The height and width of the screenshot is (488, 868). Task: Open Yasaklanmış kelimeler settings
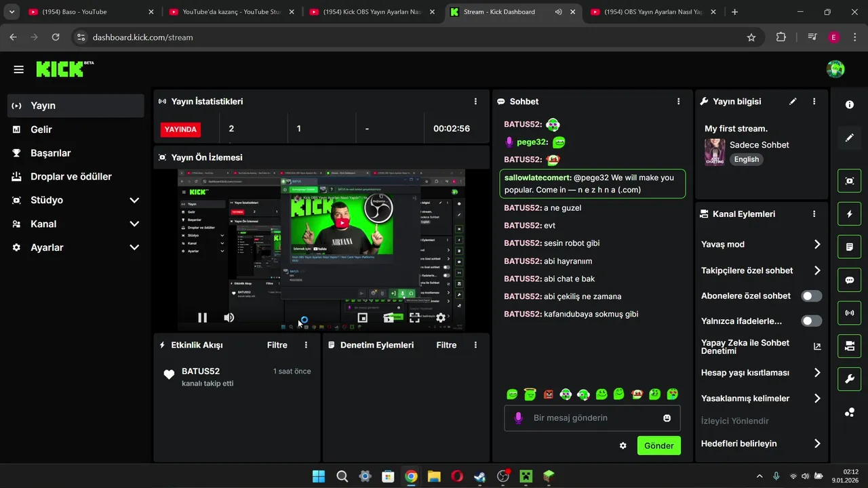[x=762, y=399]
